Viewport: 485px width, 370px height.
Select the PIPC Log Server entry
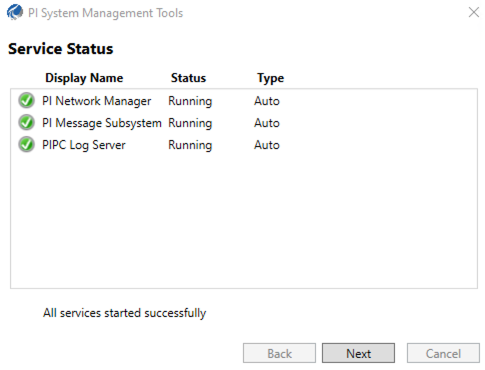click(244, 145)
